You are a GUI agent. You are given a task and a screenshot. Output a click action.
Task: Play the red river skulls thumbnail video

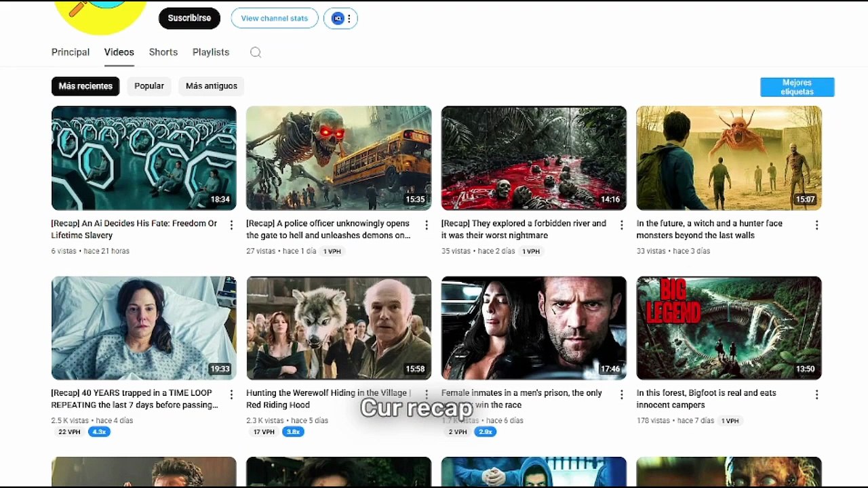534,158
